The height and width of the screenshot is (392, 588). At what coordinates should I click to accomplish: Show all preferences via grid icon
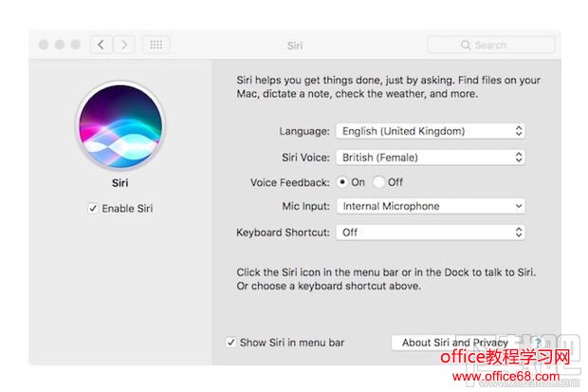click(156, 45)
